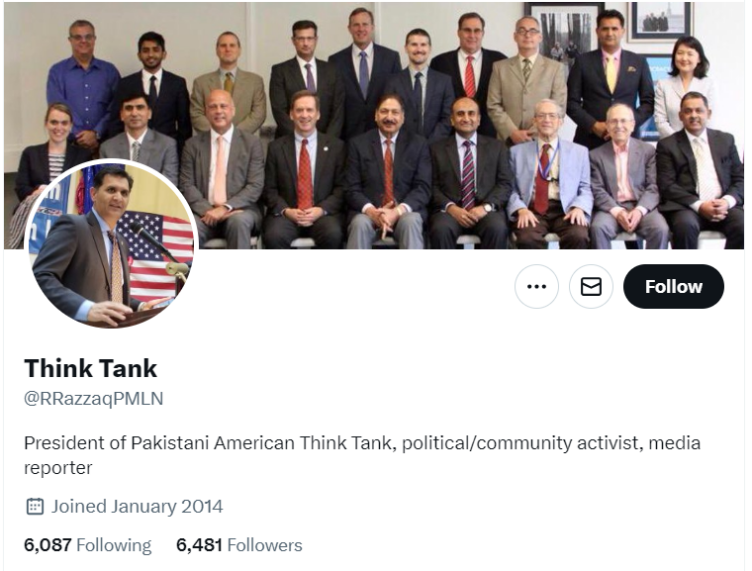This screenshot has width=752, height=571.
Task: Click the 6,087 following count number
Action: [x=47, y=545]
